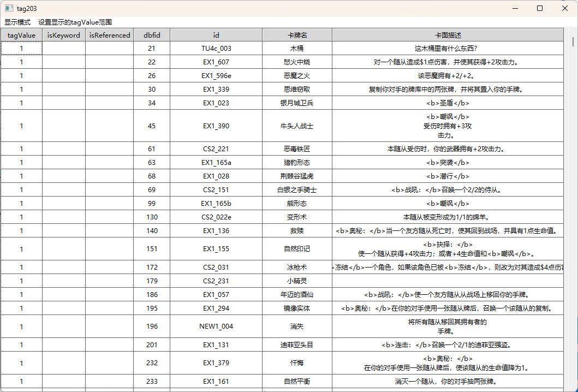Screen dimensions: 578x392
Task: Select the EX1_161 id cell
Action: 216,381
